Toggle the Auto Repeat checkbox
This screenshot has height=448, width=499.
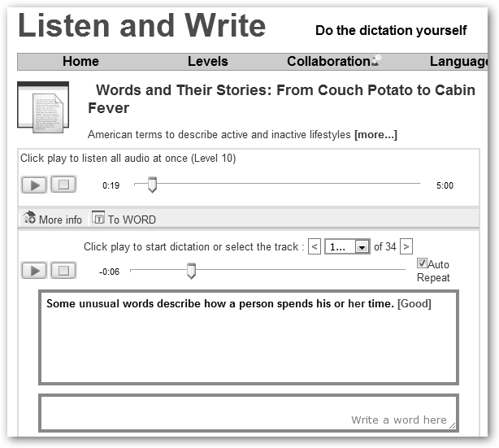[x=422, y=263]
